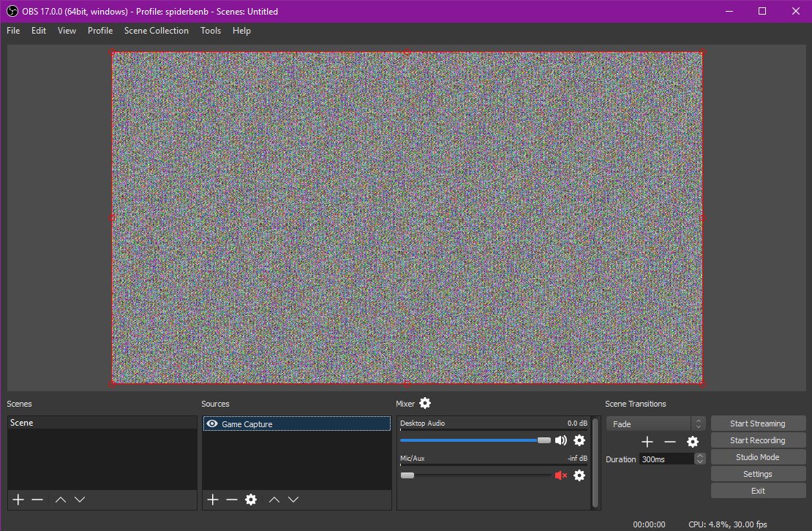This screenshot has width=812, height=531.
Task: Select Game Capture in Sources list
Action: pos(297,424)
